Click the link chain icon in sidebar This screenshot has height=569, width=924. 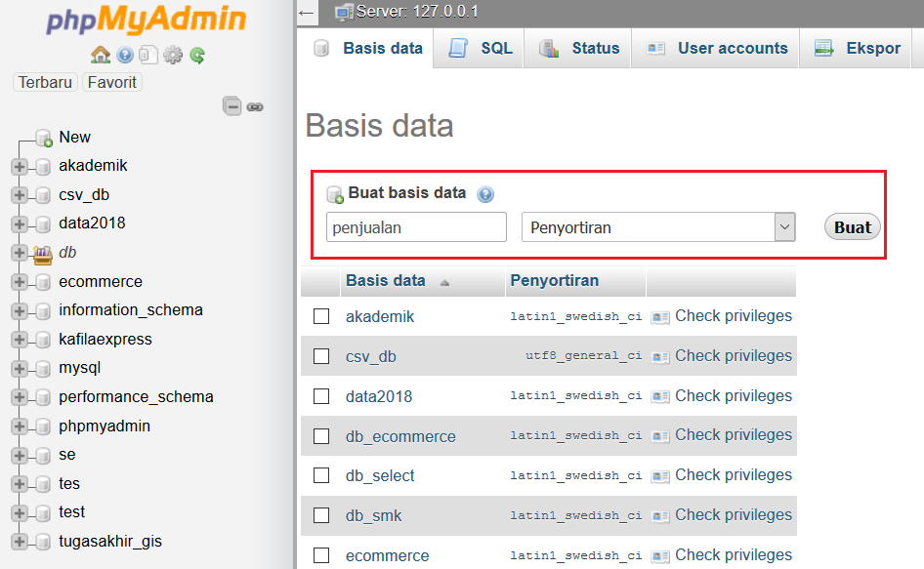(255, 106)
